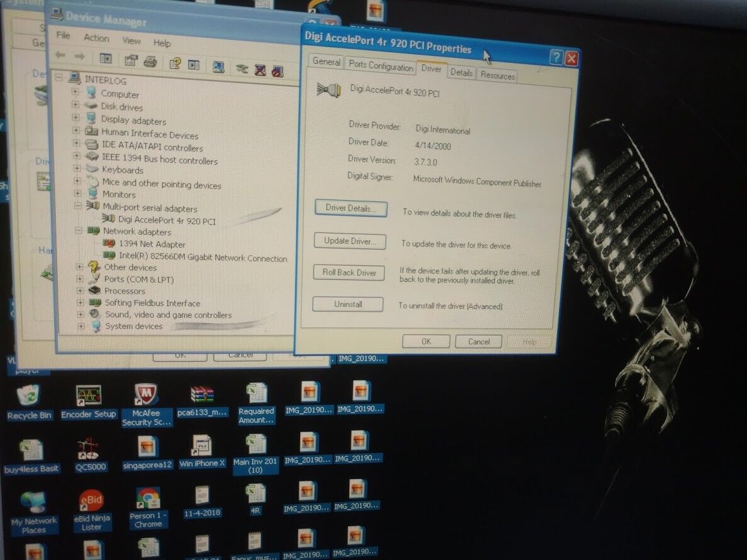This screenshot has height=560, width=747.
Task: Select the singaporea12 image file icon
Action: 147,452
